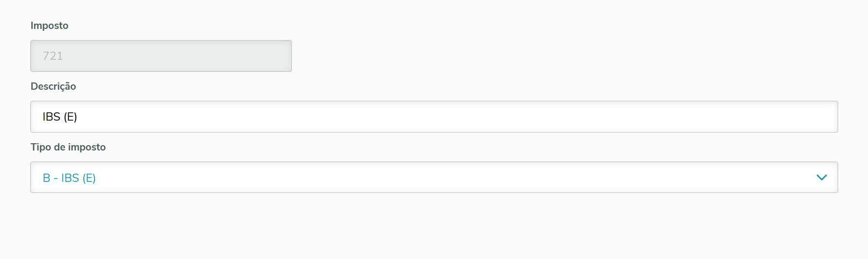Click the word 'Tipo' in field label
Screen dimensions: 868x259
(x=40, y=147)
